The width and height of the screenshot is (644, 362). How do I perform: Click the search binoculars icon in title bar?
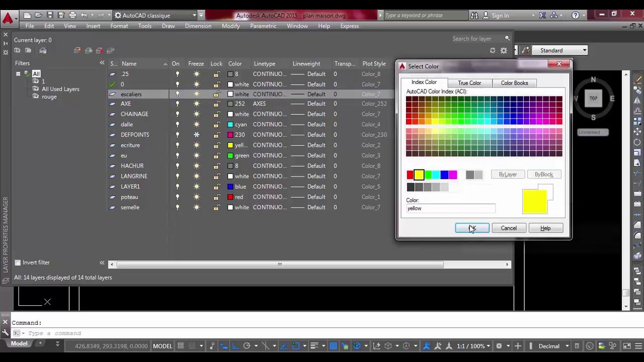click(474, 15)
